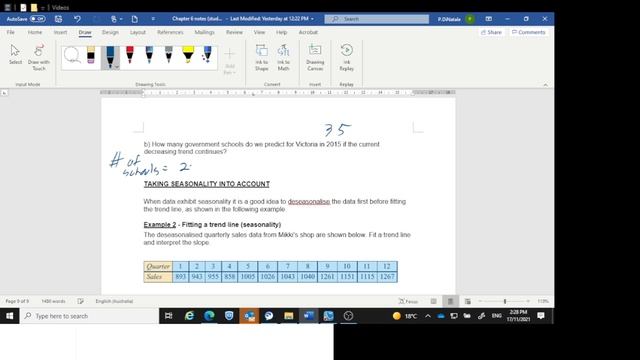Click the proofing check icon in status bar
Viewport: 640px width, 360px height.
80,301
